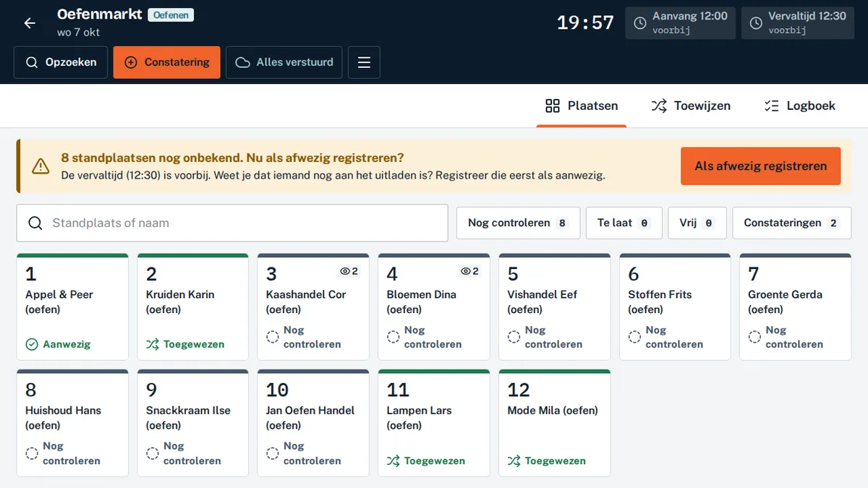868x488 pixels.
Task: Click Toegewezen shuffle icon on Lampen Lars
Action: [x=393, y=461]
